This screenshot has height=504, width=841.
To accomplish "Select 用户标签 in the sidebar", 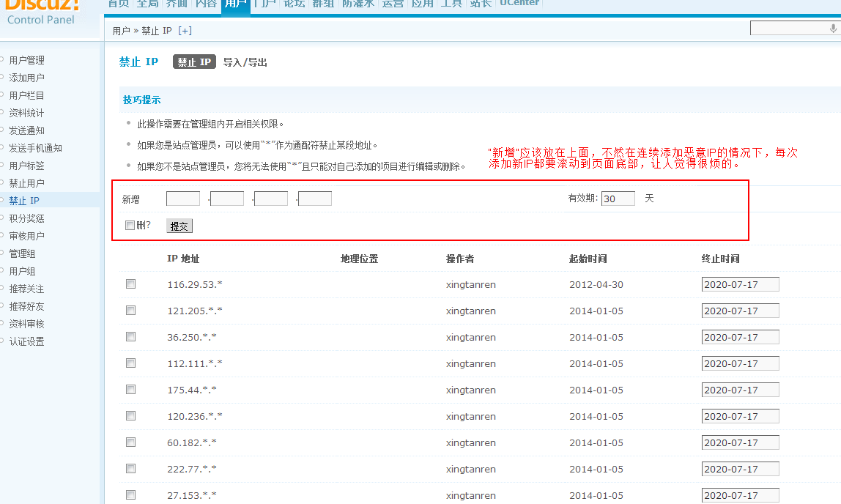I will 27,166.
